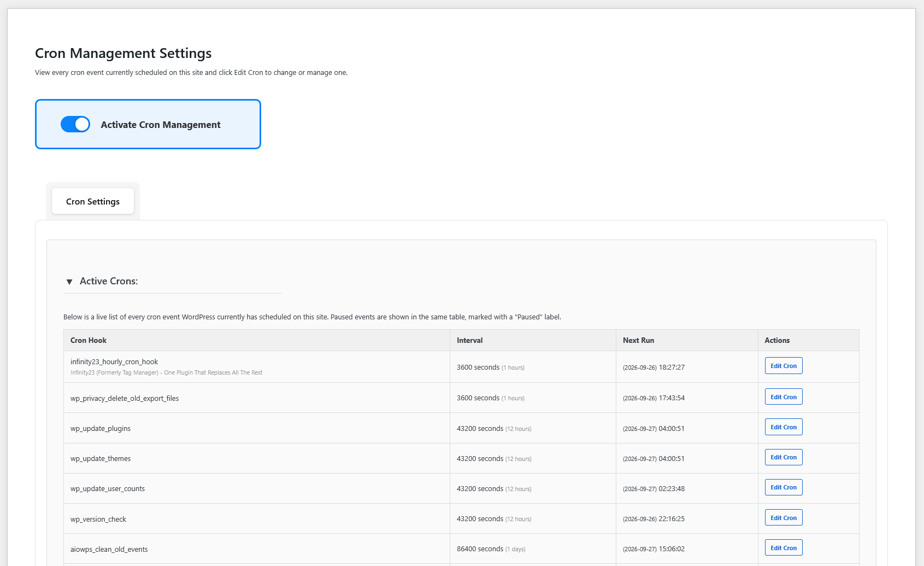Screen dimensions: 924x566
Task: Edit Cron for wp_update_user_counts
Action: tap(784, 487)
